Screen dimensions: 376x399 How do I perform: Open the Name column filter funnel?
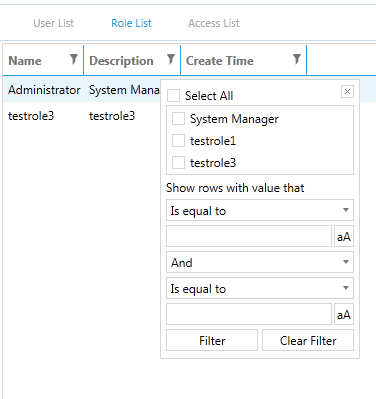coord(74,59)
